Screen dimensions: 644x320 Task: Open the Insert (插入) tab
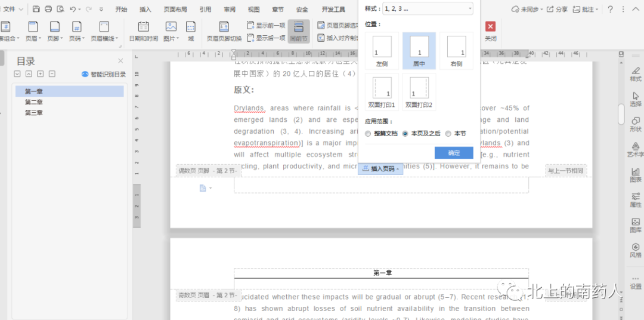pyautogui.click(x=145, y=9)
